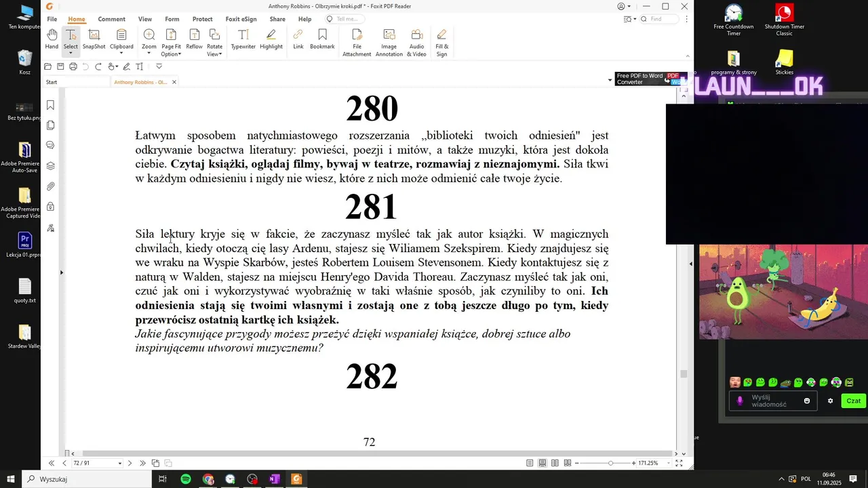Open the Image Annotation tool
This screenshot has height=488, width=868.
pos(389,43)
